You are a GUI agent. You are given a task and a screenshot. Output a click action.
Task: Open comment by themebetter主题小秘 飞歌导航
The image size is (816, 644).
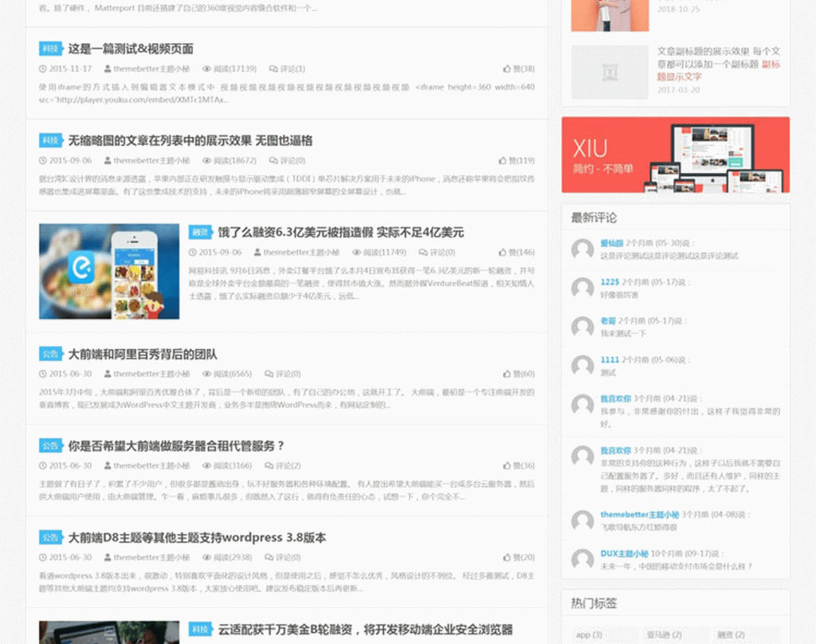tap(639, 528)
